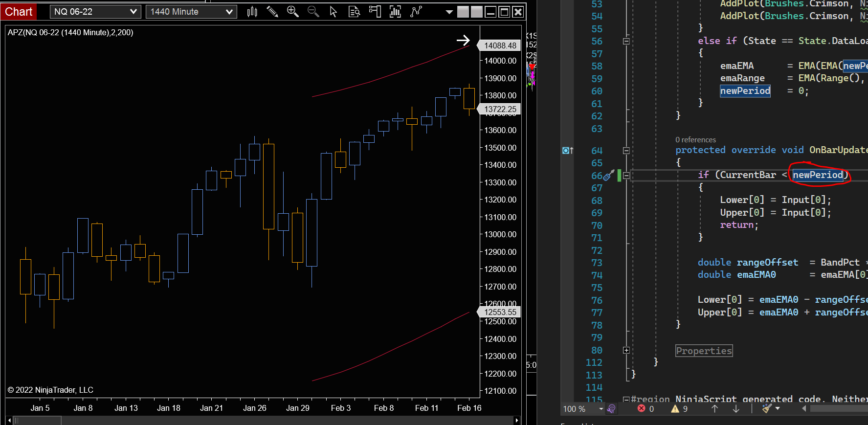Viewport: 868px width, 425px height.
Task: Click the emaEMA0 variable declaration on line 74
Action: 757,275
